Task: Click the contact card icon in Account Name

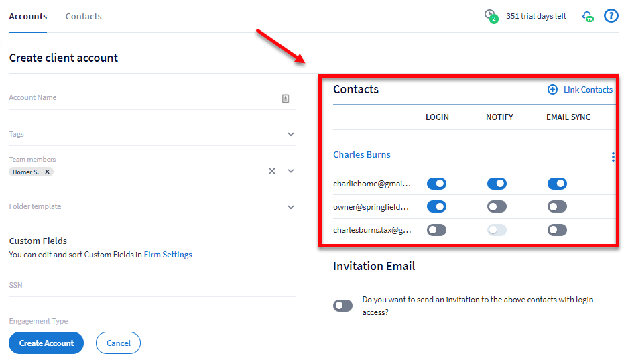Action: point(286,99)
